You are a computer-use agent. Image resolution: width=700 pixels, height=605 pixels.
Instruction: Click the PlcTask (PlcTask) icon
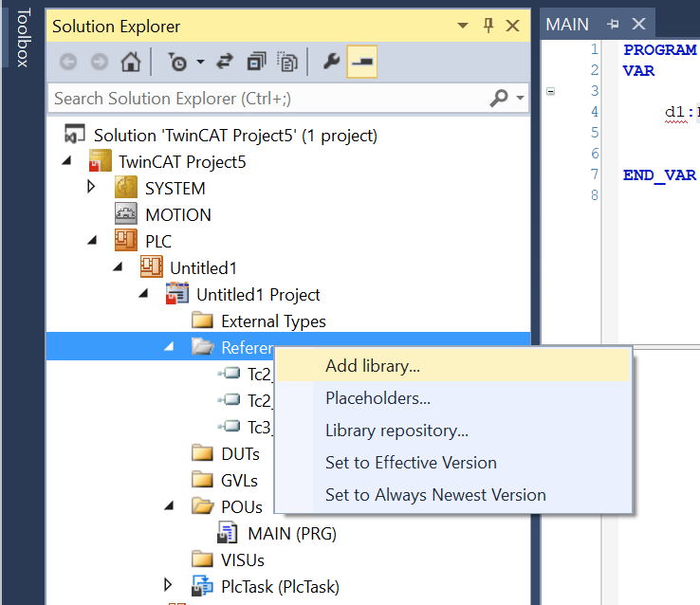pos(202,586)
